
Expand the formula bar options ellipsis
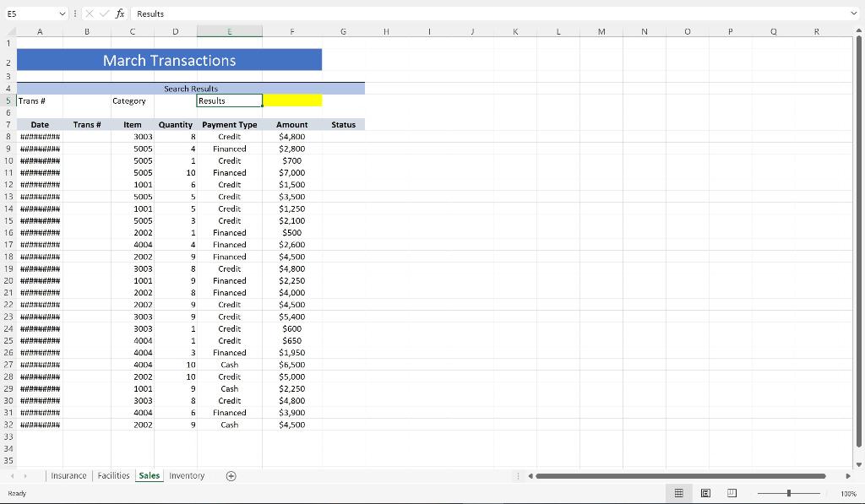75,14
